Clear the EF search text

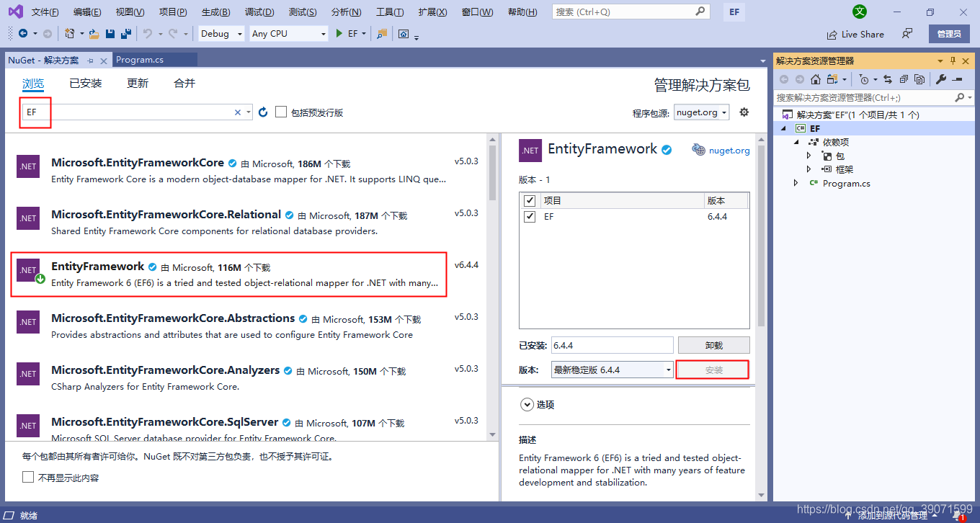point(238,112)
